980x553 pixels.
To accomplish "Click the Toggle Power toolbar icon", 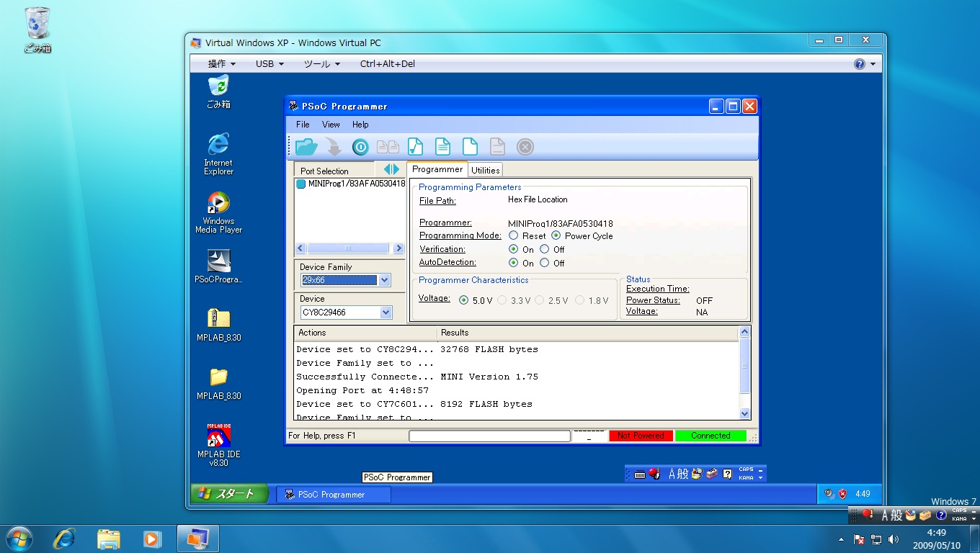I will point(360,147).
